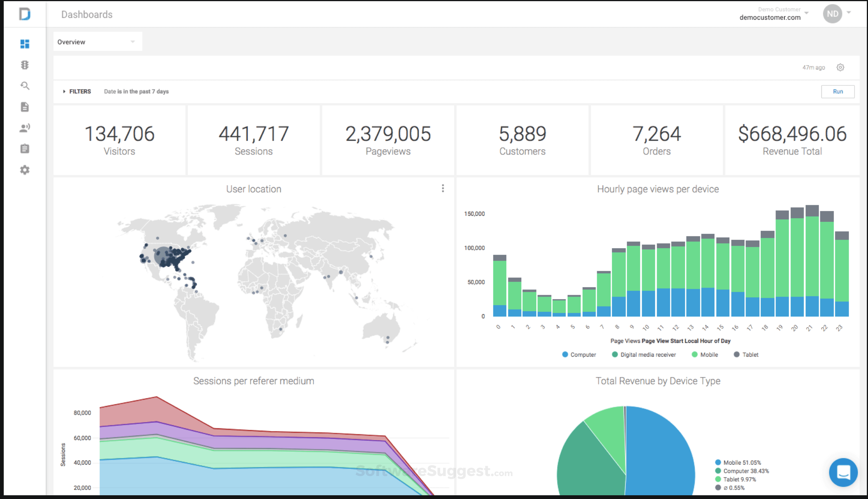Click the D logo at top left
868x499 pixels.
pyautogui.click(x=25, y=14)
